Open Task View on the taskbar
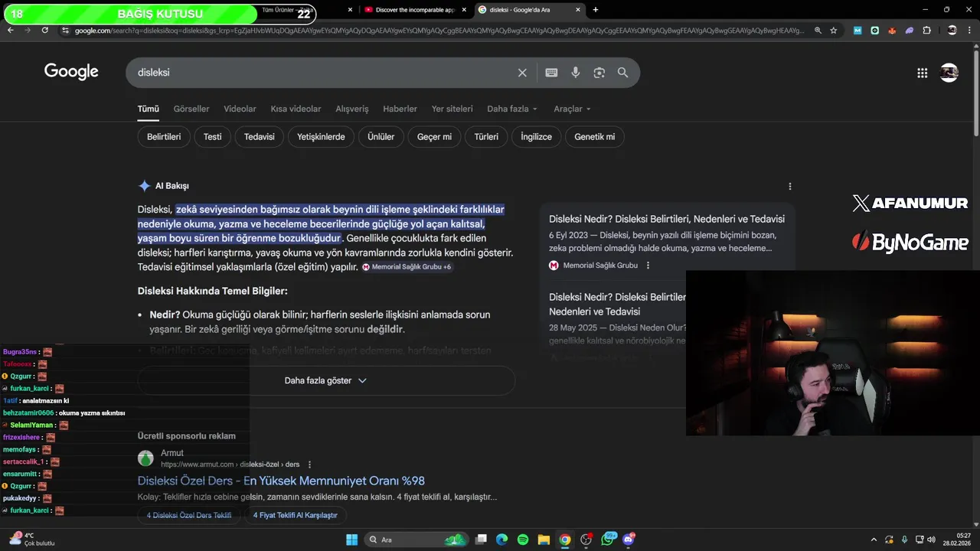The image size is (980, 551). (481, 540)
